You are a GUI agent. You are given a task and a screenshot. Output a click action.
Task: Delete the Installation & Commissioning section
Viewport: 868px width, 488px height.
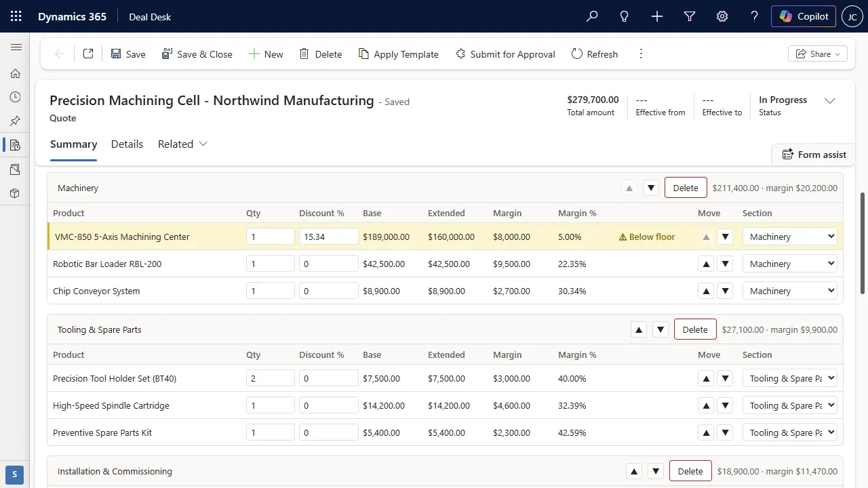690,471
